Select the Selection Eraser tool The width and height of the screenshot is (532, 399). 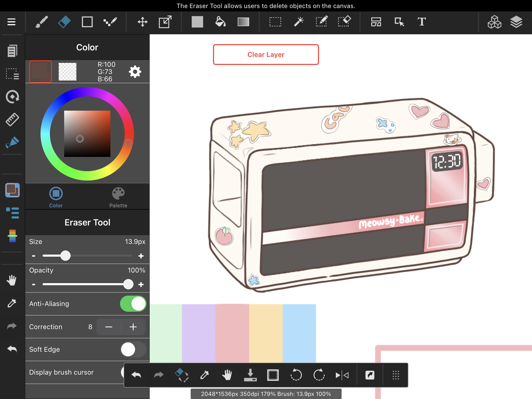coord(344,22)
